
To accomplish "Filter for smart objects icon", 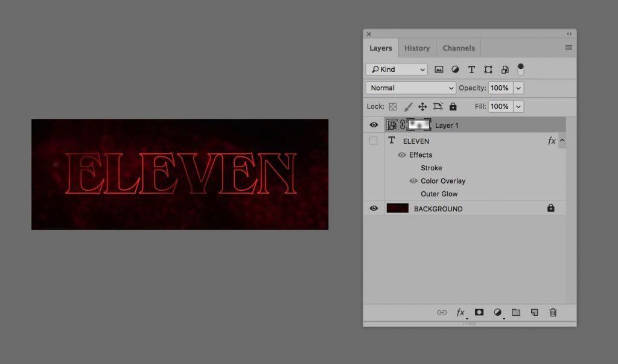I will click(505, 70).
